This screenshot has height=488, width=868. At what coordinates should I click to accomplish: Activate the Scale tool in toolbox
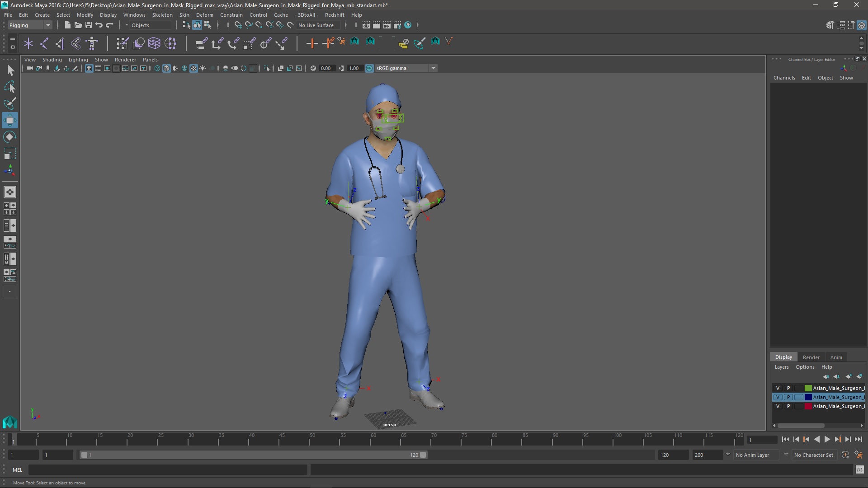[10, 154]
